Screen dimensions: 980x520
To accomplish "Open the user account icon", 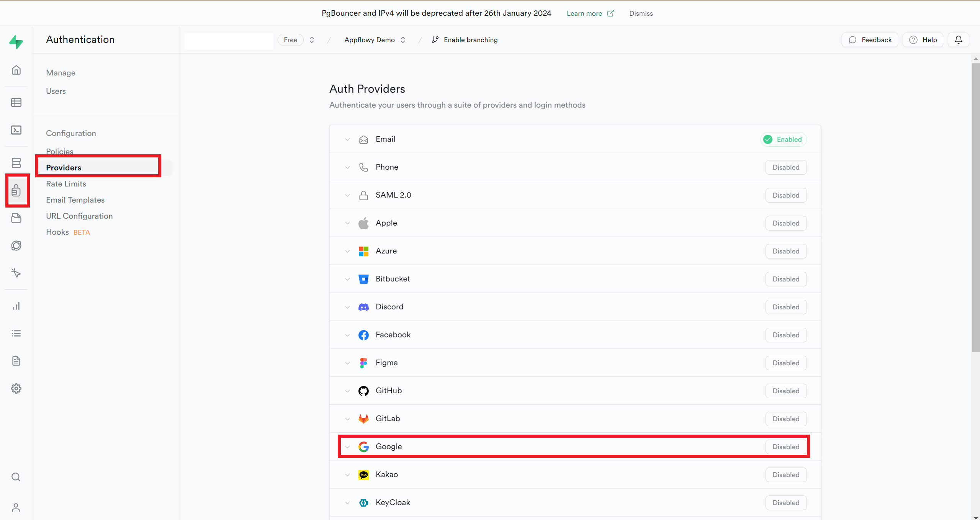I will (16, 507).
